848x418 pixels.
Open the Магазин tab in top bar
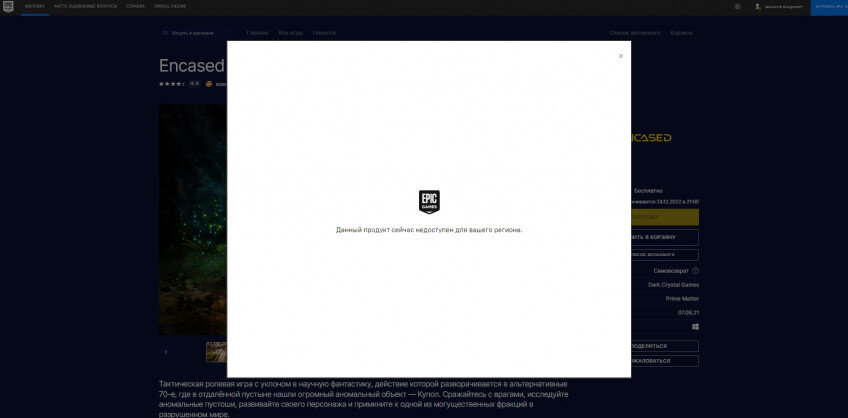[x=35, y=6]
